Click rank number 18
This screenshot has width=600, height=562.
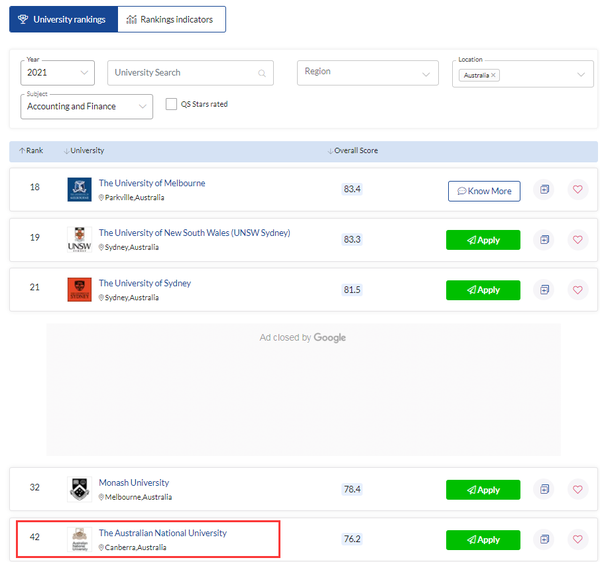pos(35,187)
